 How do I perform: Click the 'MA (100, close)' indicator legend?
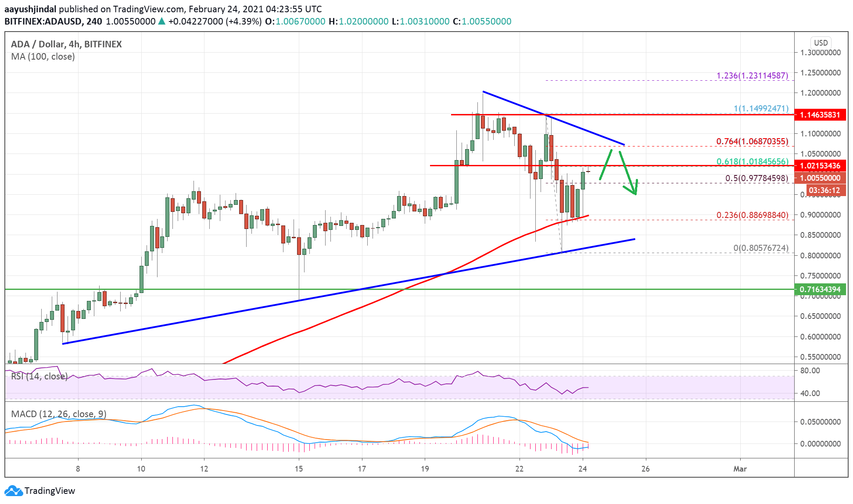point(43,57)
